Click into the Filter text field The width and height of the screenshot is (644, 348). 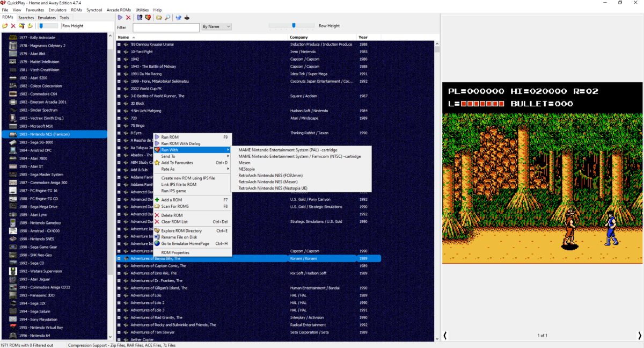pyautogui.click(x=166, y=27)
